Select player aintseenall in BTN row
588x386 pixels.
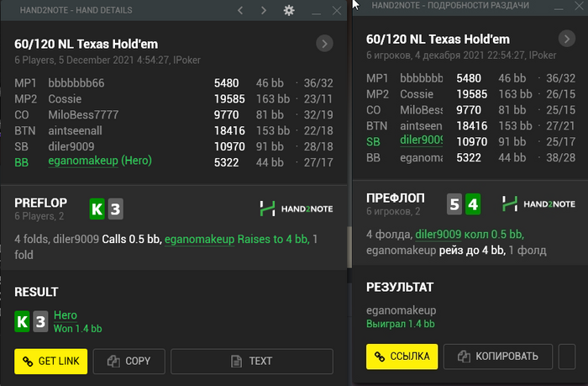click(x=75, y=130)
